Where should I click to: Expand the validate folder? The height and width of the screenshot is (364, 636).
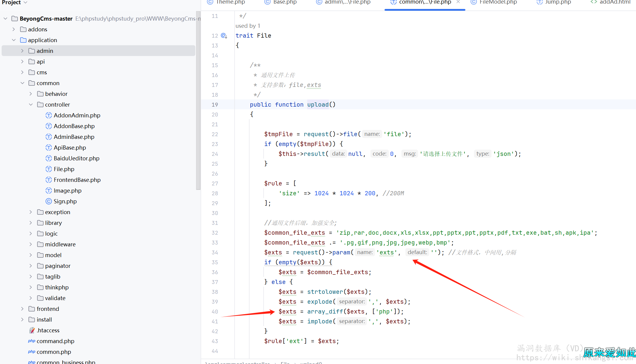pyautogui.click(x=31, y=298)
